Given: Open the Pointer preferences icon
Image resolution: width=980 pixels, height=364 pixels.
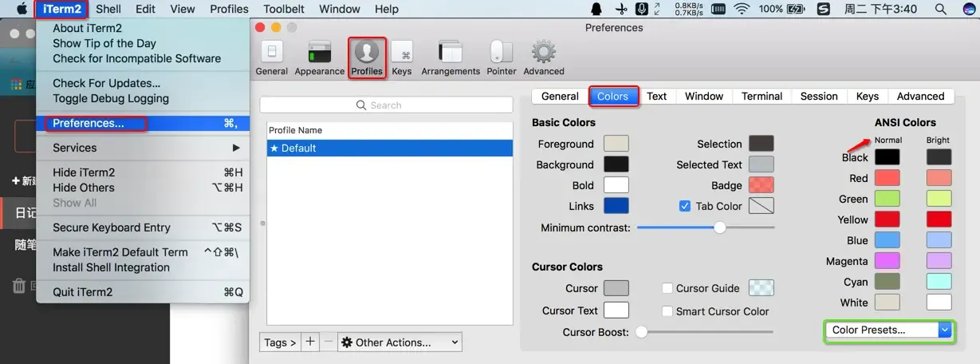Looking at the screenshot, I should click(502, 58).
